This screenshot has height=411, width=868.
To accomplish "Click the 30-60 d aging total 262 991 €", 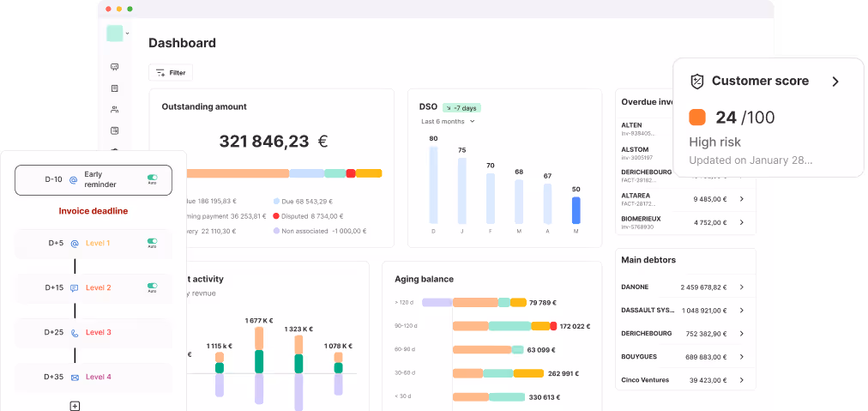I will coord(564,373).
